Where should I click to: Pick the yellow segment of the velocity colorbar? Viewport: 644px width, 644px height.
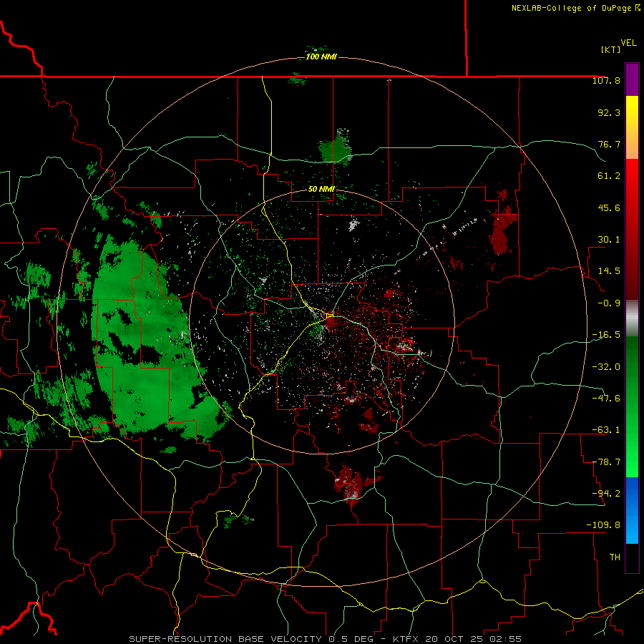pyautogui.click(x=632, y=111)
